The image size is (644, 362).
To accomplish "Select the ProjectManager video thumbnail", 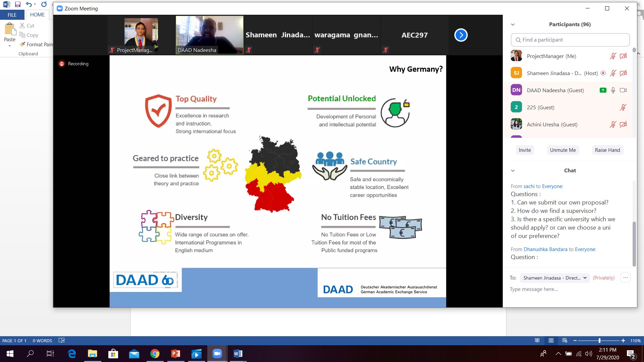I will point(141,35).
